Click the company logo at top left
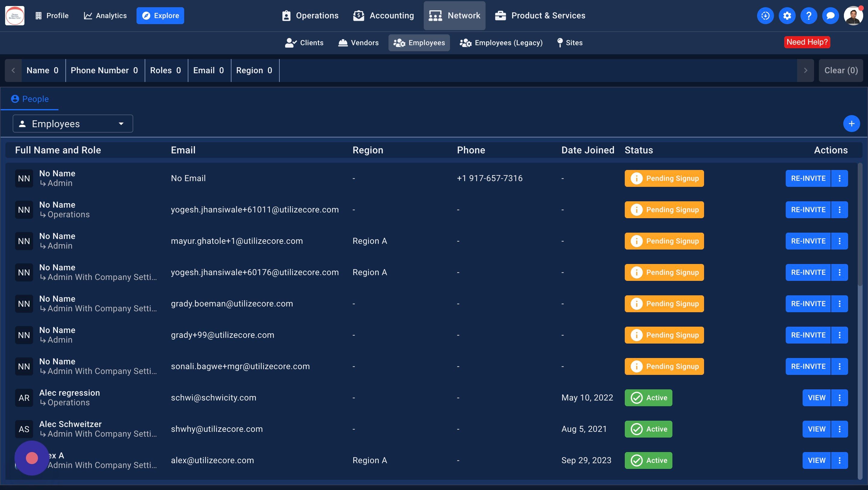Image resolution: width=868 pixels, height=490 pixels. point(14,15)
